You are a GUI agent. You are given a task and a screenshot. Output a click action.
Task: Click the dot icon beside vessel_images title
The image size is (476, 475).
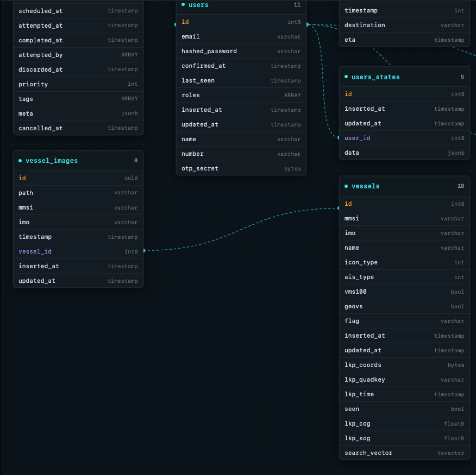[x=20, y=161]
